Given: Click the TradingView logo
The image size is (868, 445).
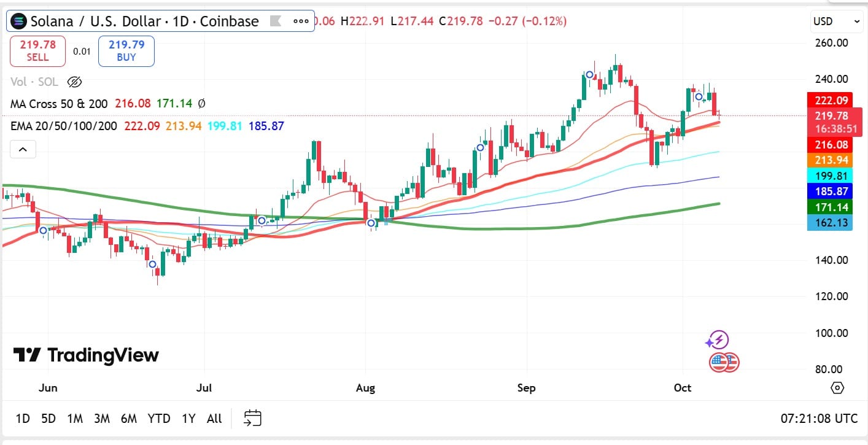Looking at the screenshot, I should 86,355.
